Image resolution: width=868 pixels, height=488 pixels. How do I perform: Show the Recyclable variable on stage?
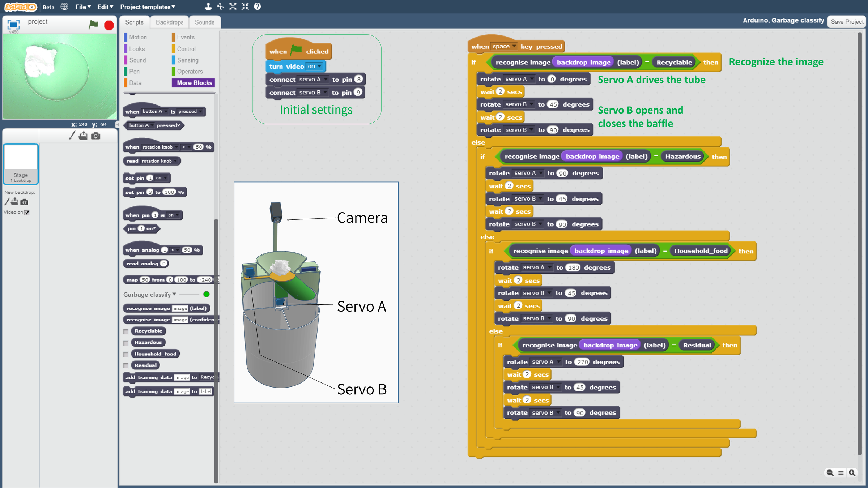coord(126,331)
